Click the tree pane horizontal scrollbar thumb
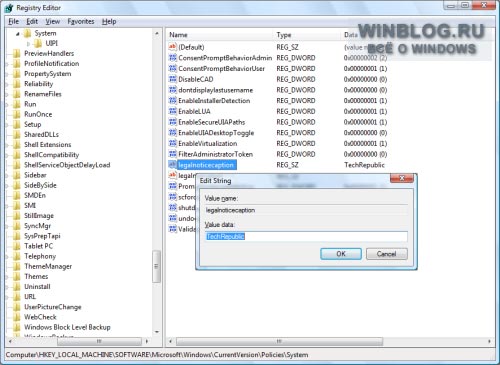The width and height of the screenshot is (500, 365). (x=99, y=341)
